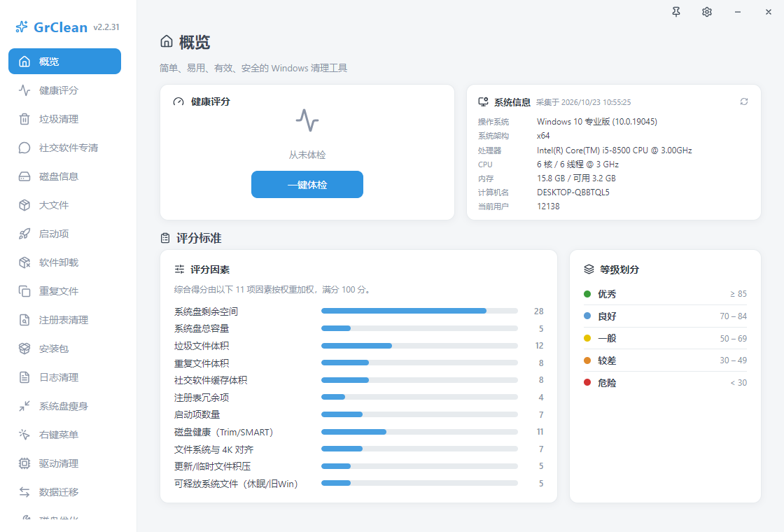Open 软件卸载 page
This screenshot has height=532, width=784.
[64, 262]
